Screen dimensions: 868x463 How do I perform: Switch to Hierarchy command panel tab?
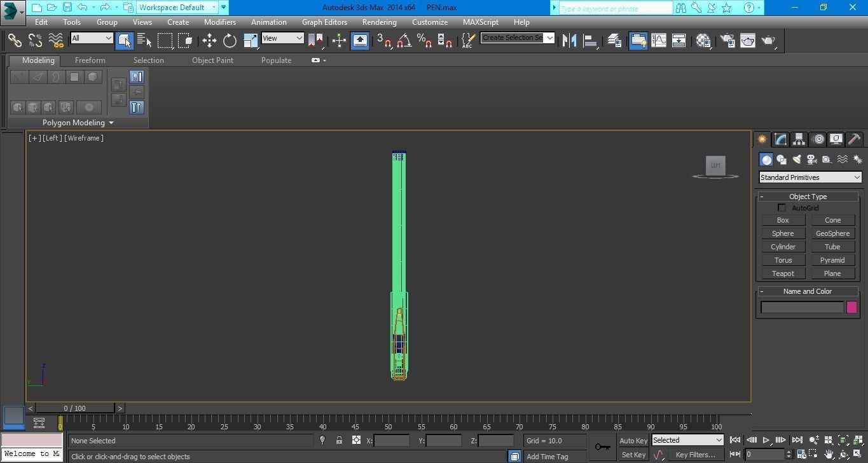point(799,139)
